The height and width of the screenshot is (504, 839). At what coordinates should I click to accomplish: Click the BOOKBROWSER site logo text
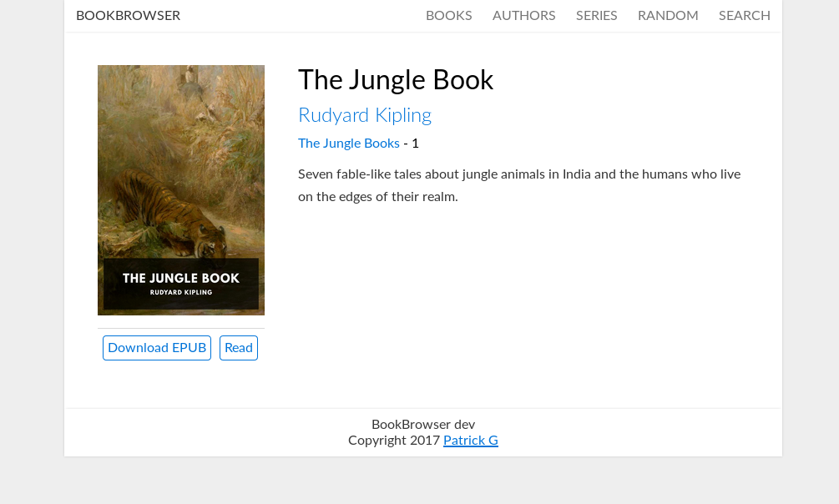coord(128,16)
